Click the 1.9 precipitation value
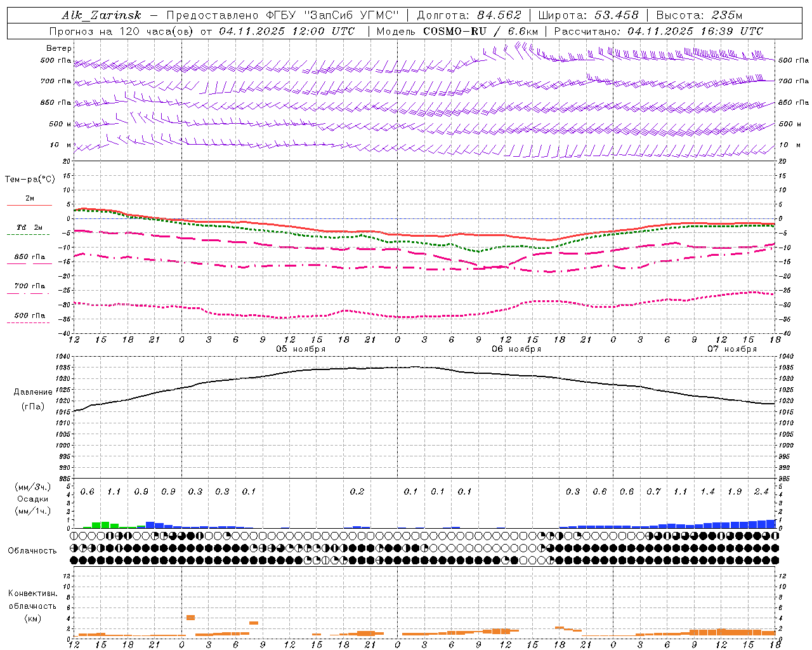The image size is (812, 650). pyautogui.click(x=735, y=491)
